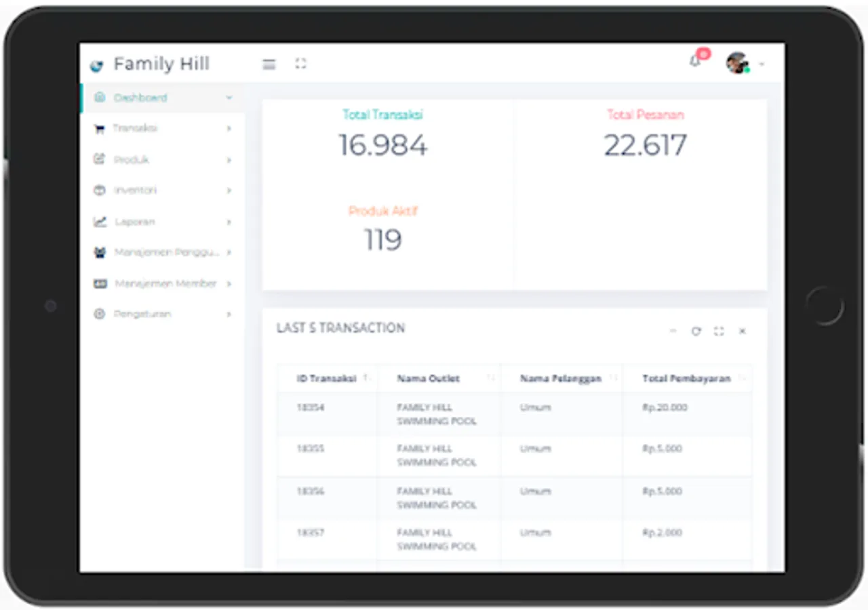Image resolution: width=868 pixels, height=610 pixels.
Task: Click the Transaksi cart icon
Action: 100,129
